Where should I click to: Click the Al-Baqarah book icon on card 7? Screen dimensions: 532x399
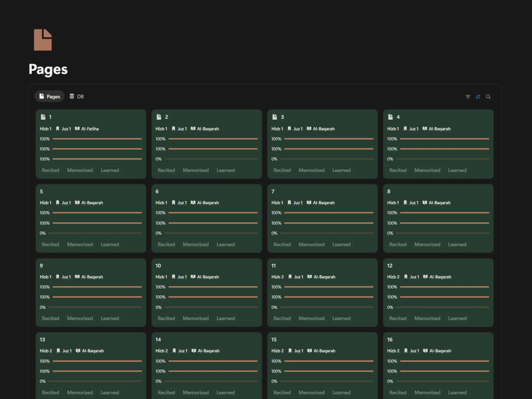point(309,202)
